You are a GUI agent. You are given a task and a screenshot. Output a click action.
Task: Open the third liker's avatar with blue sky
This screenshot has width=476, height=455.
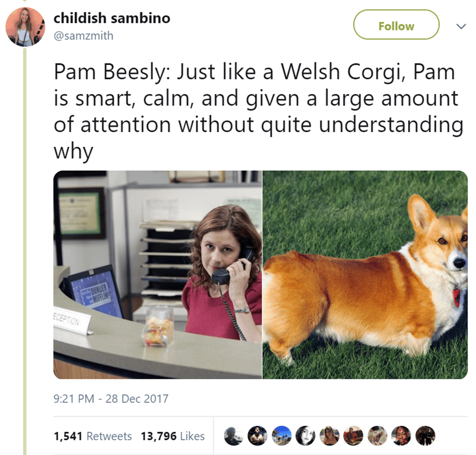click(x=281, y=436)
